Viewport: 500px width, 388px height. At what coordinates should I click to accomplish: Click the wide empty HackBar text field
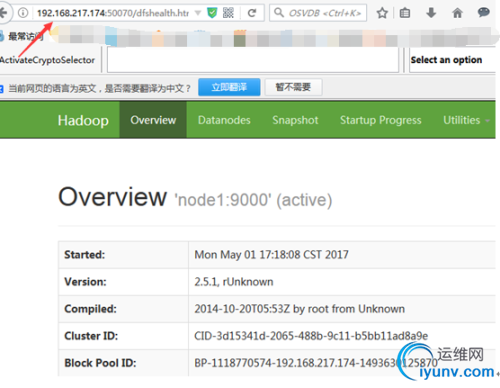(253, 60)
